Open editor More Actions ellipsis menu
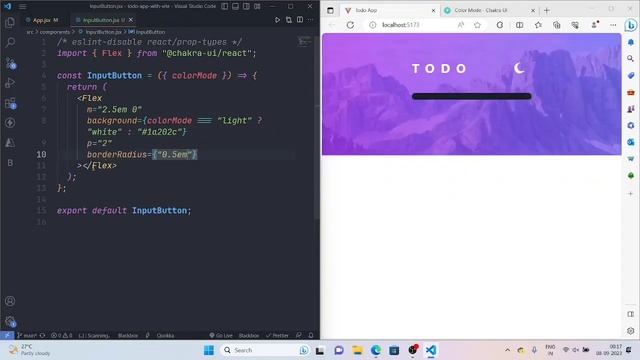 coord(311,20)
